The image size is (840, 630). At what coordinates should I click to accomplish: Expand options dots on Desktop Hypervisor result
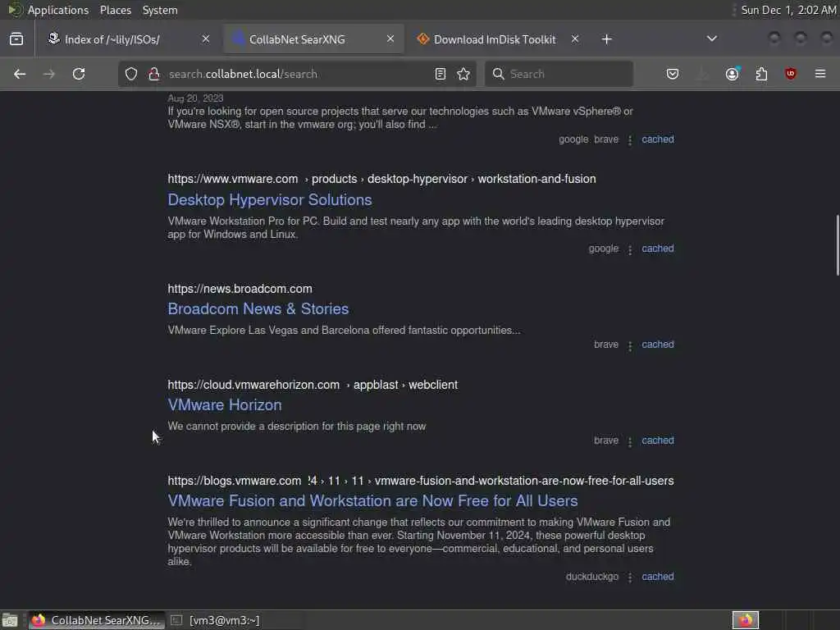[630, 249]
